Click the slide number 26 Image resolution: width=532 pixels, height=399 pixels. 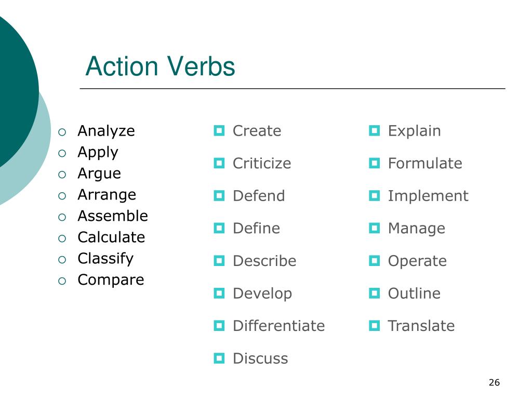(x=495, y=382)
